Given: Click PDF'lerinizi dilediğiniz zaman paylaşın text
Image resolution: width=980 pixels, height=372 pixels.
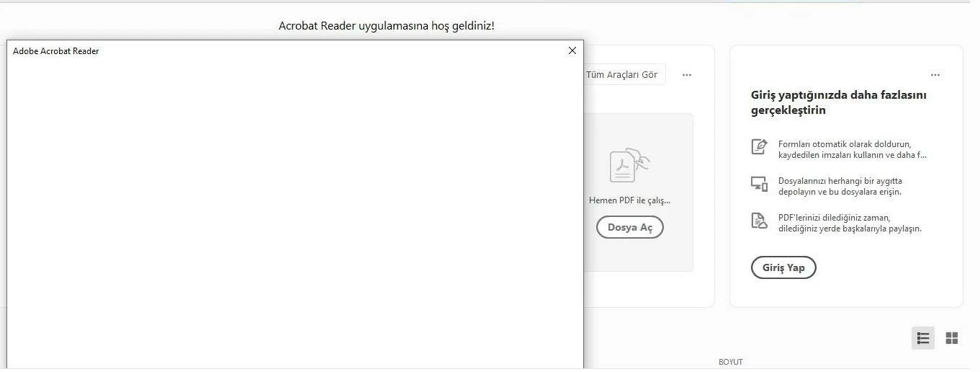Looking at the screenshot, I should pos(850,223).
